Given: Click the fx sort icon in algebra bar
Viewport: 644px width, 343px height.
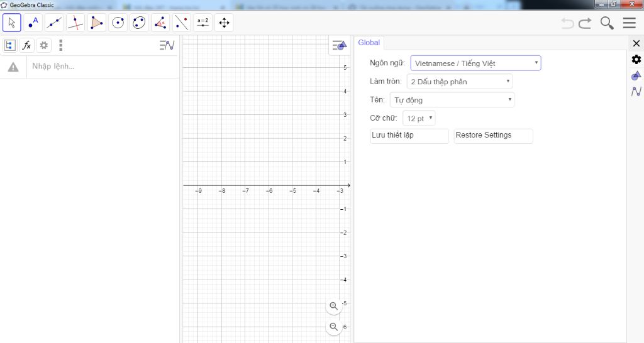Looking at the screenshot, I should [x=26, y=45].
